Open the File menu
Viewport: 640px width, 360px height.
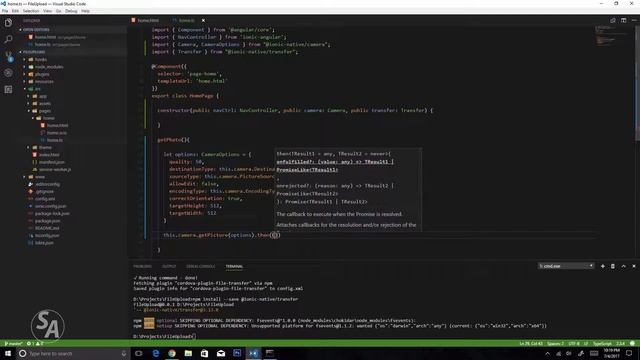pyautogui.click(x=5, y=11)
